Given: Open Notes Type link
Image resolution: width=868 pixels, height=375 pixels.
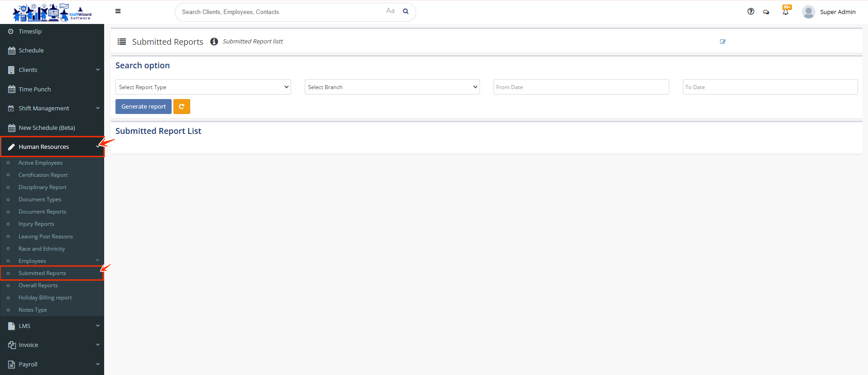Looking at the screenshot, I should coord(33,310).
